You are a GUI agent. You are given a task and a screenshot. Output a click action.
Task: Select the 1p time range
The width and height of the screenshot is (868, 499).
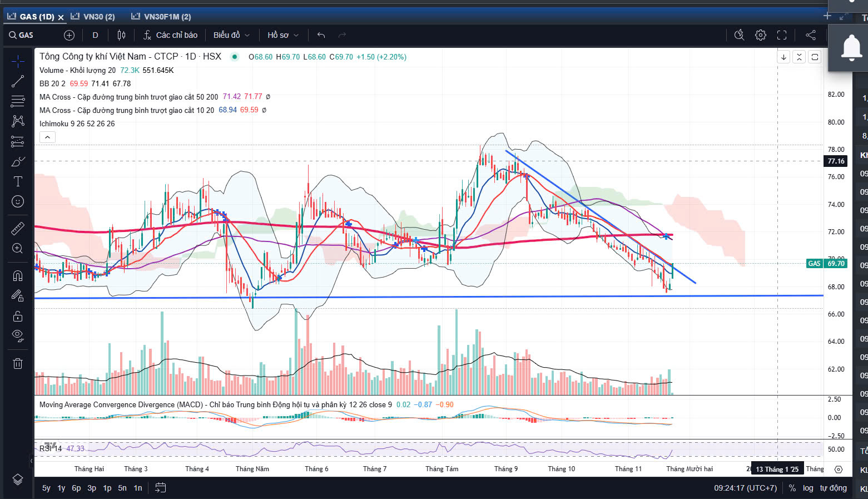point(107,488)
